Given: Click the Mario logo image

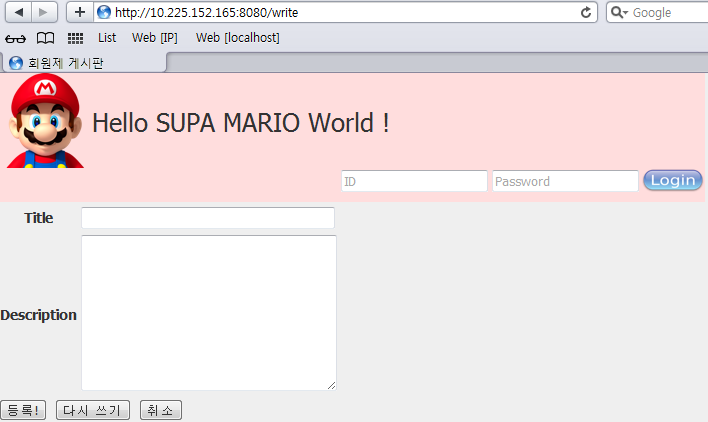Looking at the screenshot, I should 45,121.
